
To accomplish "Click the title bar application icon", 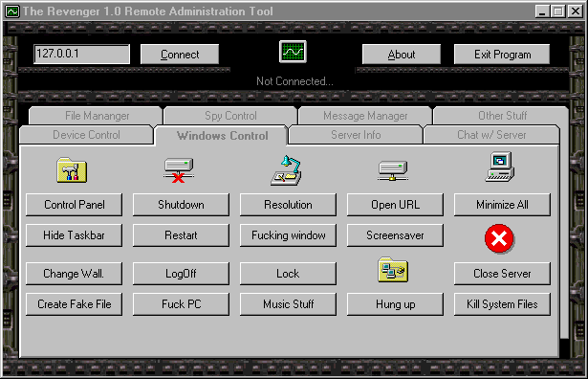I will tap(12, 11).
